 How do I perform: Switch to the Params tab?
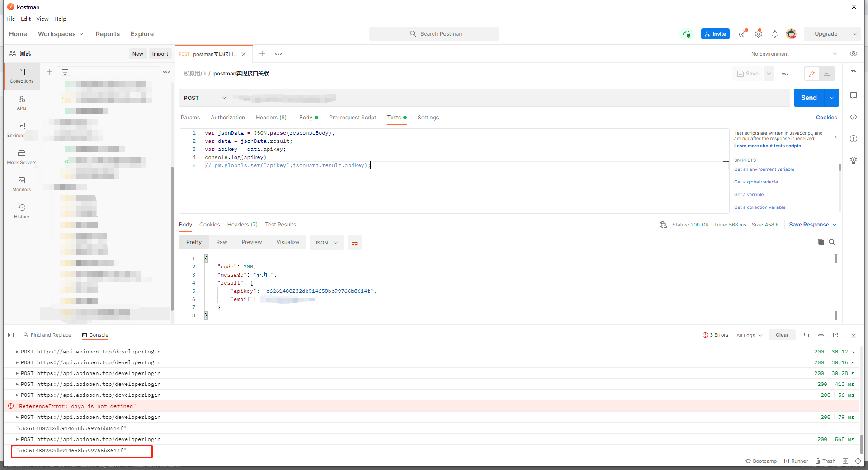[x=190, y=117]
